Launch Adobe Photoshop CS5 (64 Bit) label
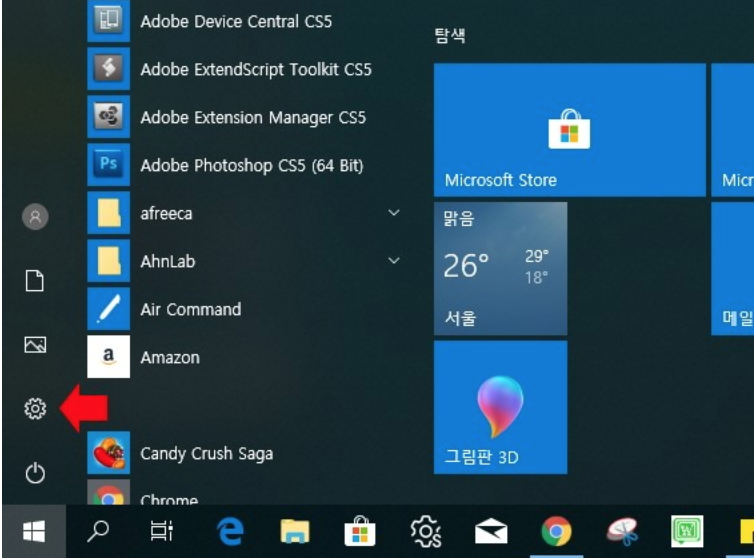The height and width of the screenshot is (560, 754). point(252,166)
